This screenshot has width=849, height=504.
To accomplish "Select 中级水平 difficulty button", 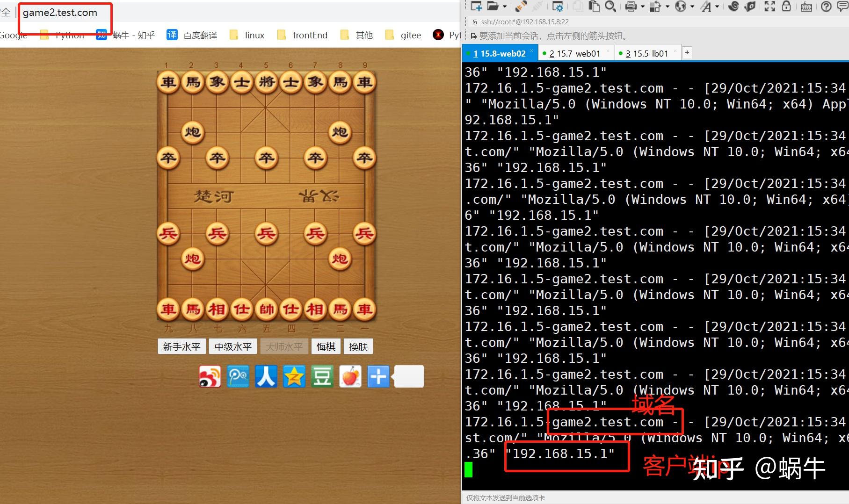I will click(233, 346).
